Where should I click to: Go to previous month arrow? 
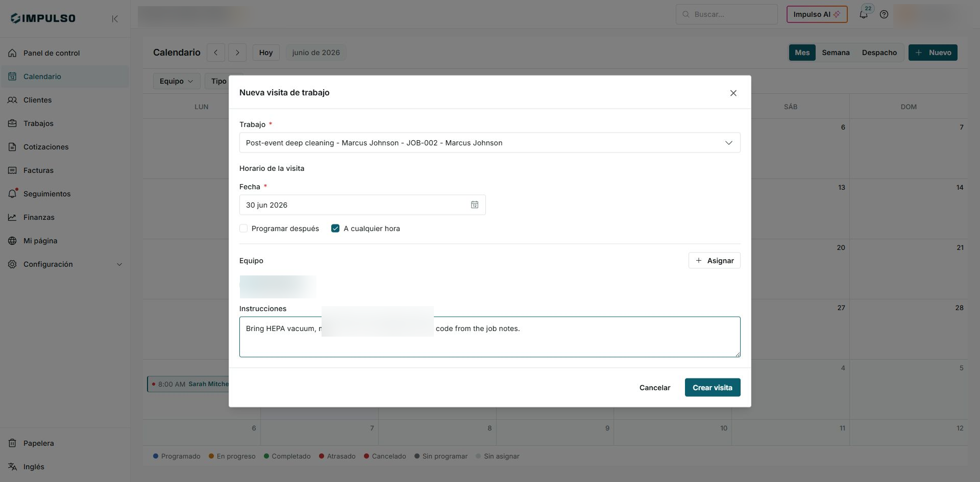(x=216, y=53)
